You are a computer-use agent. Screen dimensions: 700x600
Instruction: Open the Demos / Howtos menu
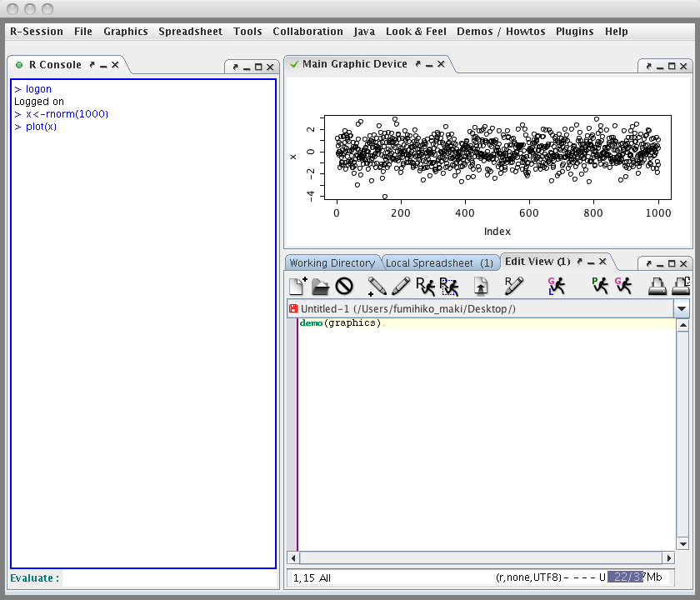click(501, 32)
